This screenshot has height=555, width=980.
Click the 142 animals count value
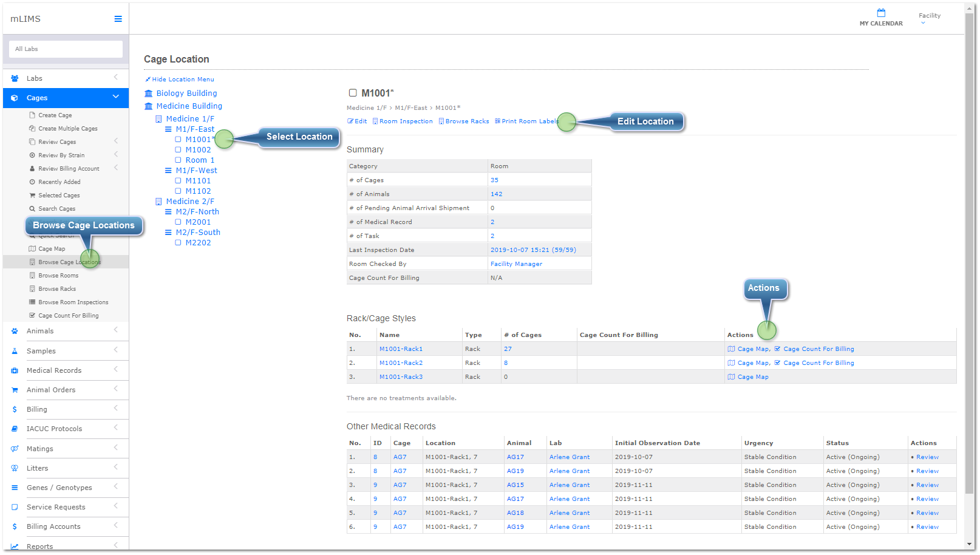click(x=497, y=194)
